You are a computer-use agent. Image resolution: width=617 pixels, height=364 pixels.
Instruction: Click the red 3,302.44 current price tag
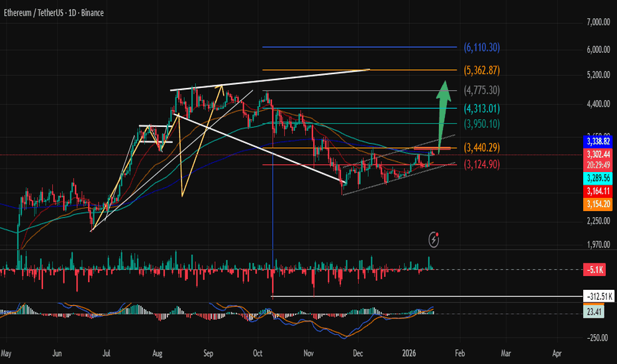pos(598,154)
